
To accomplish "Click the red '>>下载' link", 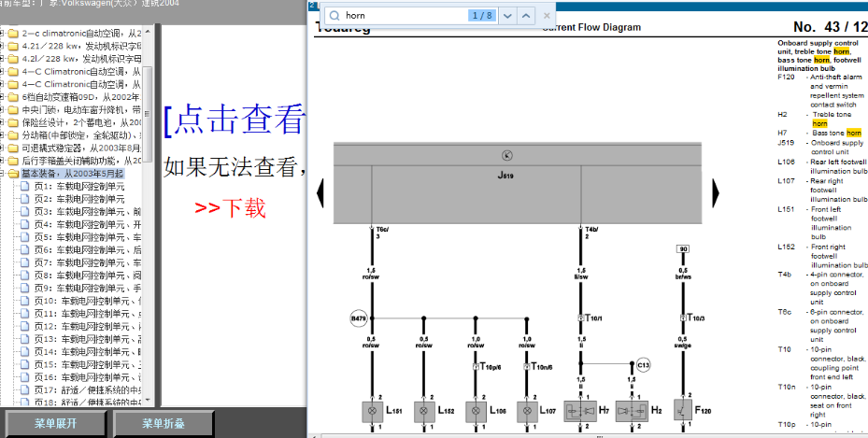I will coord(230,208).
